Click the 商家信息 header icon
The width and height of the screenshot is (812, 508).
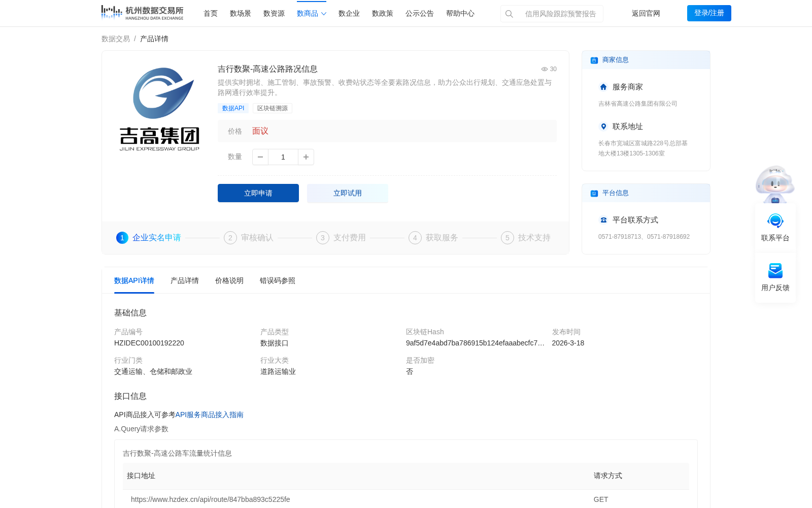tap(594, 60)
